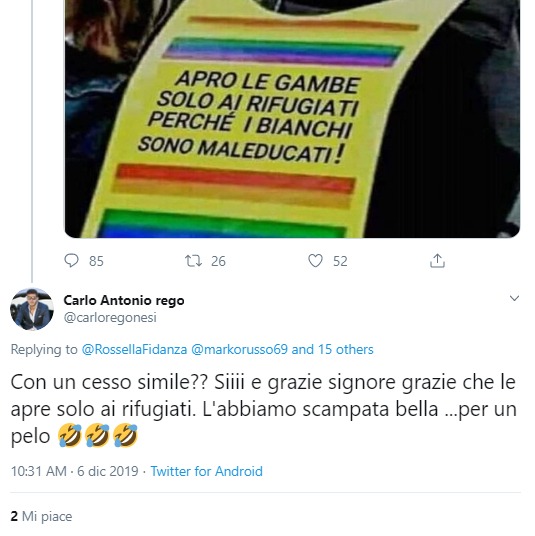
Task: Click the 10:31 AM 6 dic 2019 timestamp
Action: pyautogui.click(x=75, y=471)
